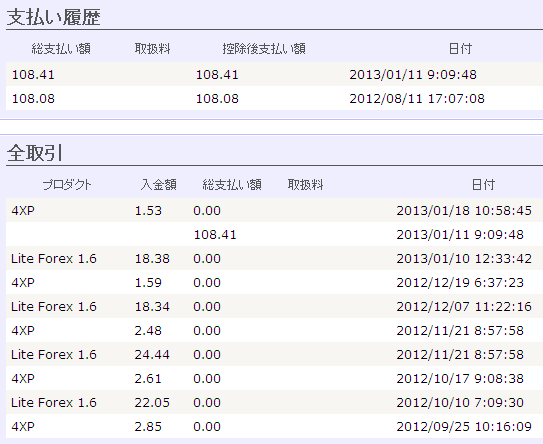Select deposit amount 18.34

click(x=152, y=307)
